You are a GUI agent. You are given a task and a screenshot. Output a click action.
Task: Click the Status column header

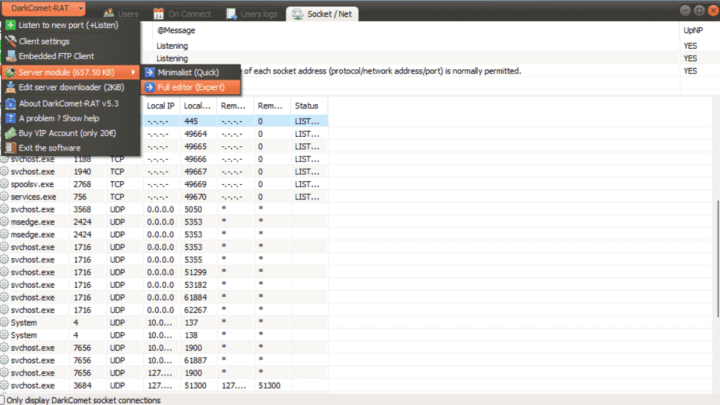tap(307, 106)
